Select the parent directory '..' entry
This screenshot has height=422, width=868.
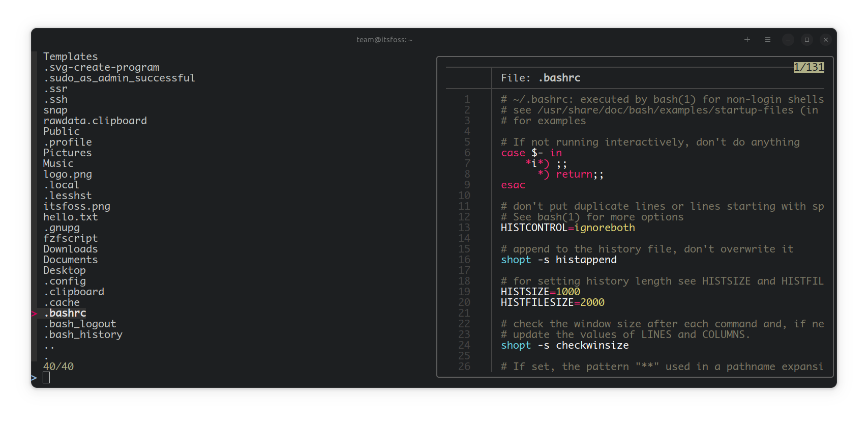tap(49, 346)
